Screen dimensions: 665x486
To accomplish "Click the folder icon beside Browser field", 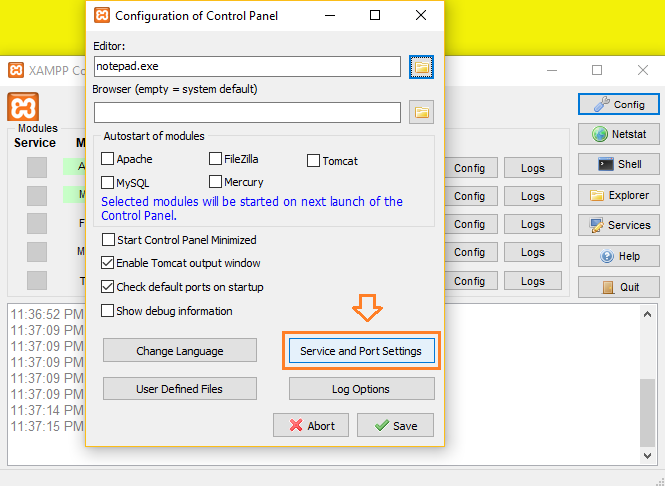I will 421,112.
